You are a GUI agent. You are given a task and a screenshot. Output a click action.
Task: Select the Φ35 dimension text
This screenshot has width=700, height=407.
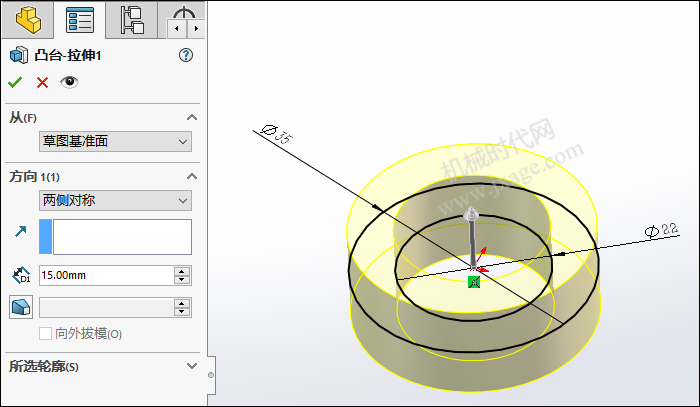(277, 133)
